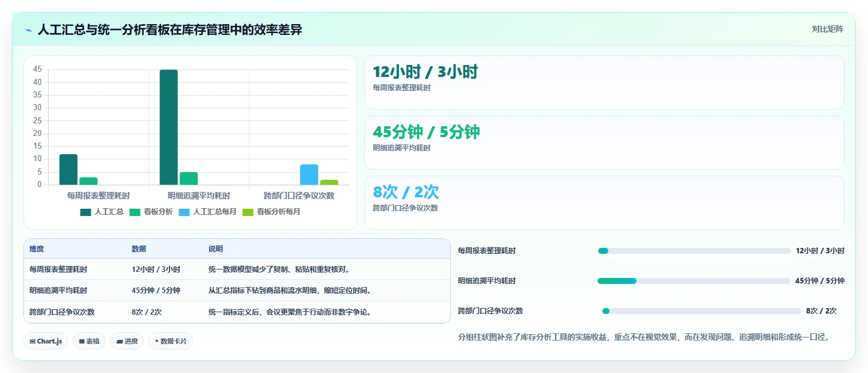Click table cell 8次 / 2次

[147, 312]
